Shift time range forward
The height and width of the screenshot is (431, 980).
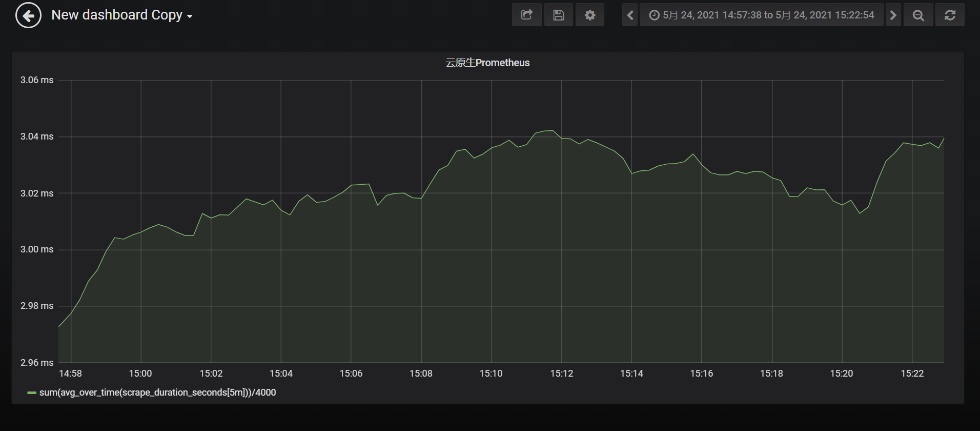click(x=893, y=15)
